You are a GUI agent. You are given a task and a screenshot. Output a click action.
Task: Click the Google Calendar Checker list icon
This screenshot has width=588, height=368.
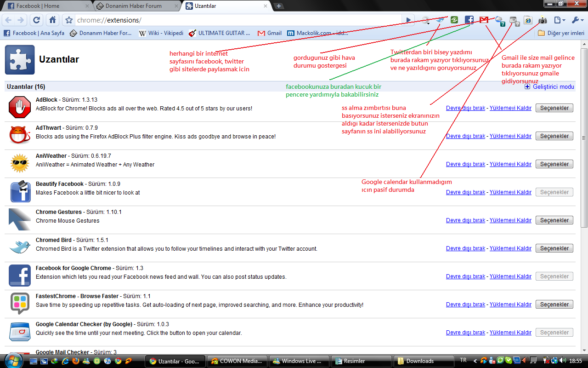pos(20,332)
